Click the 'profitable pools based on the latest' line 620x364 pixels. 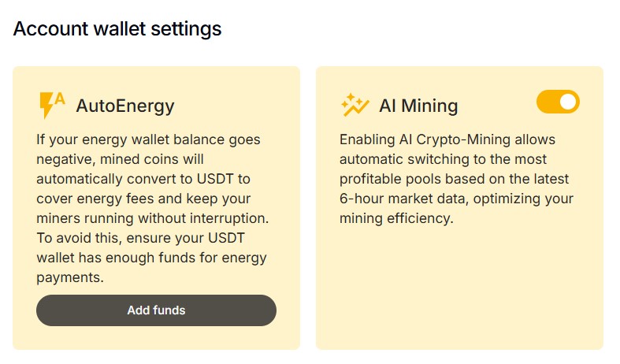point(454,179)
